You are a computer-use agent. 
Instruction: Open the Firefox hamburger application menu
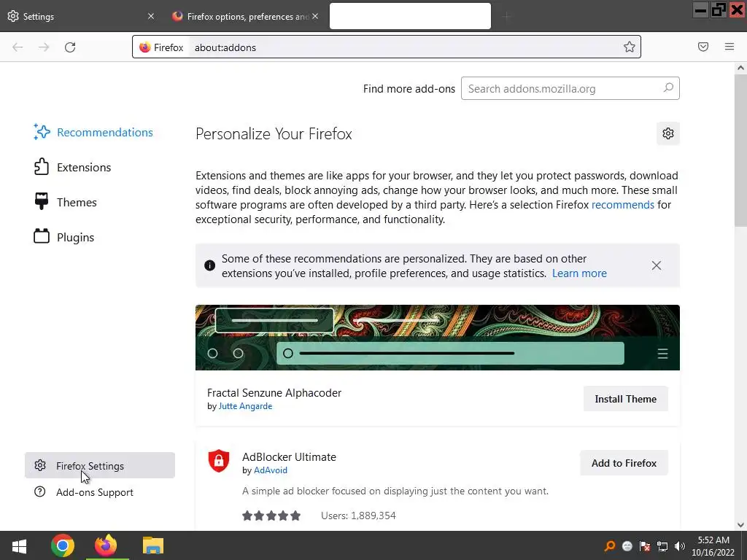(x=729, y=47)
